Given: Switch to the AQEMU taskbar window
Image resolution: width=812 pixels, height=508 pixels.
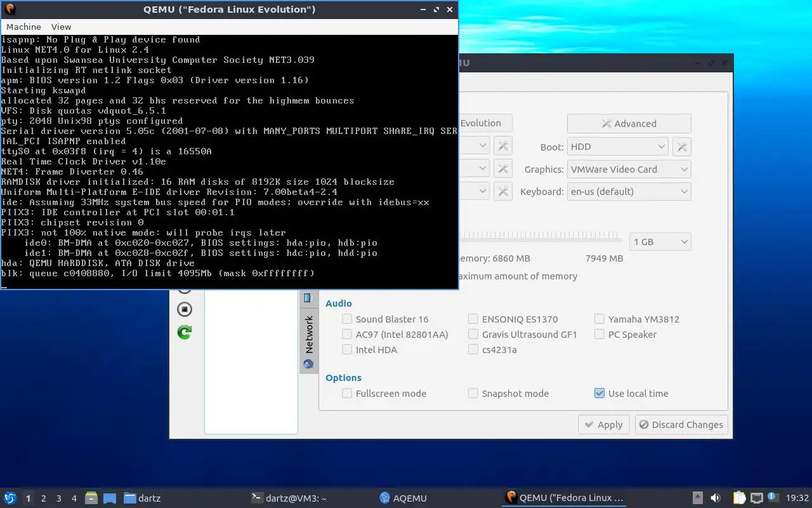Looking at the screenshot, I should click(403, 498).
